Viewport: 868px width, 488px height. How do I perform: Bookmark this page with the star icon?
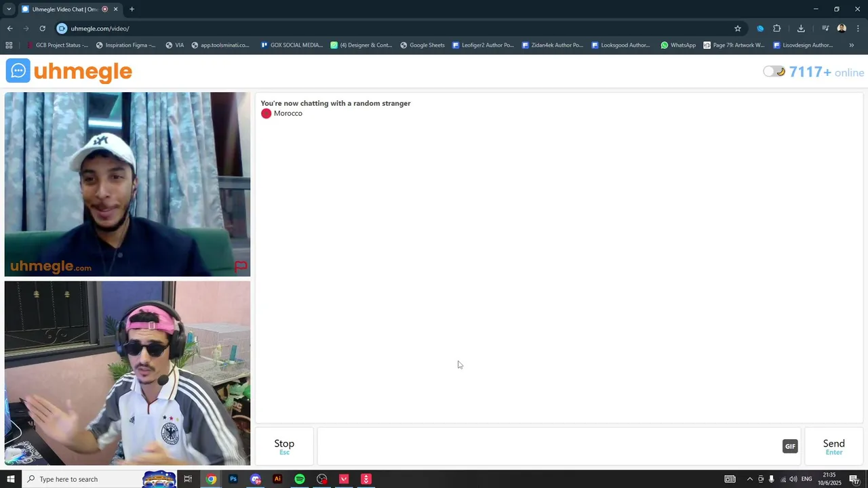[x=737, y=28]
